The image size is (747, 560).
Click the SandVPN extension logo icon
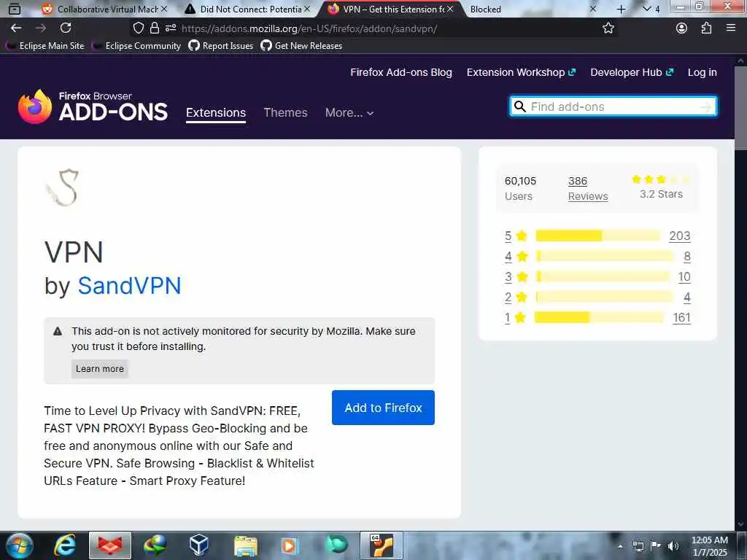point(62,187)
